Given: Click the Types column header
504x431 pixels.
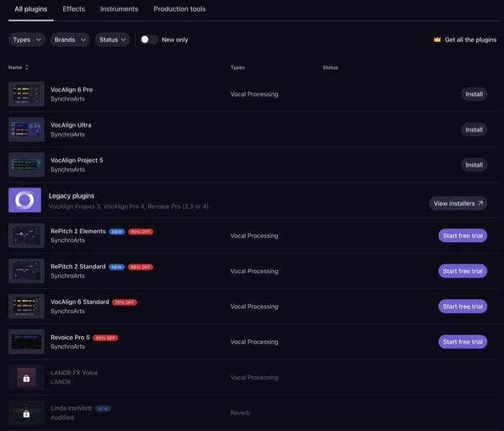Looking at the screenshot, I should pos(238,67).
